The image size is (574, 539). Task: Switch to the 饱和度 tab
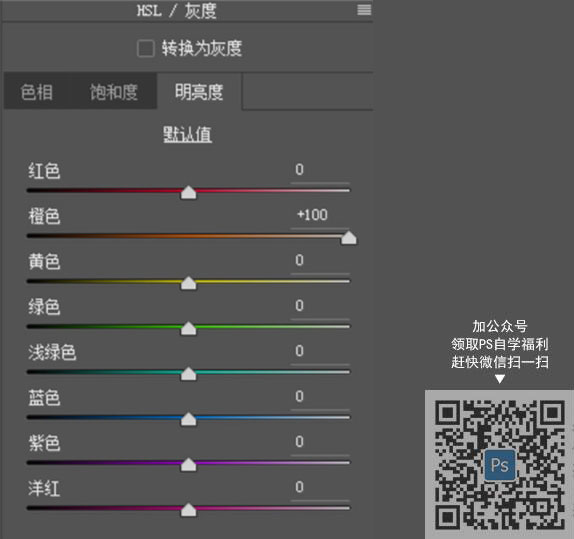tap(114, 92)
